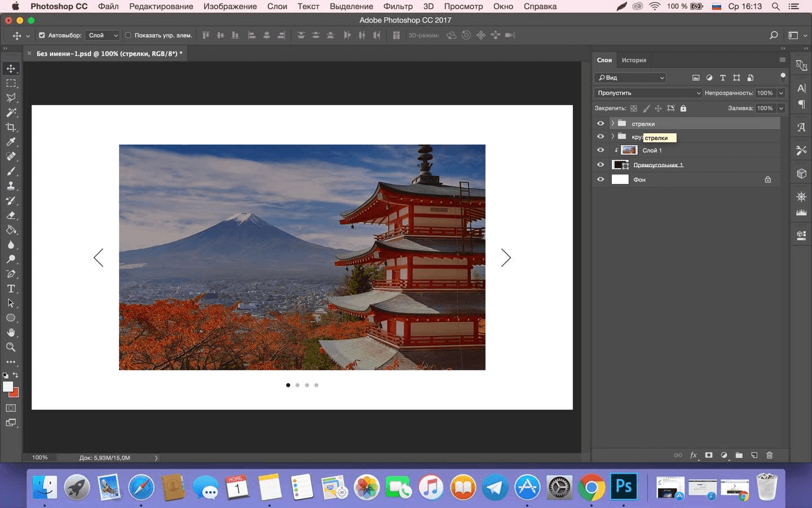The image size is (812, 508).
Task: Create a new group with folder icon
Action: 739,455
